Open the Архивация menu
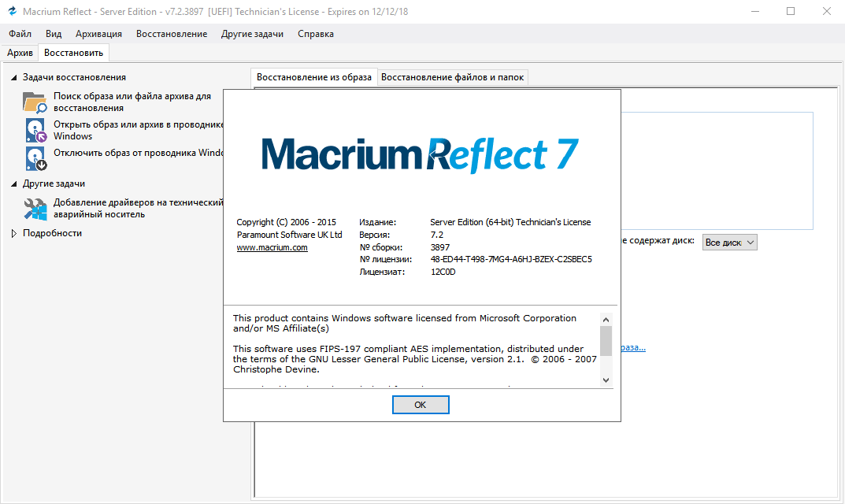The height and width of the screenshot is (504, 845). tap(98, 34)
